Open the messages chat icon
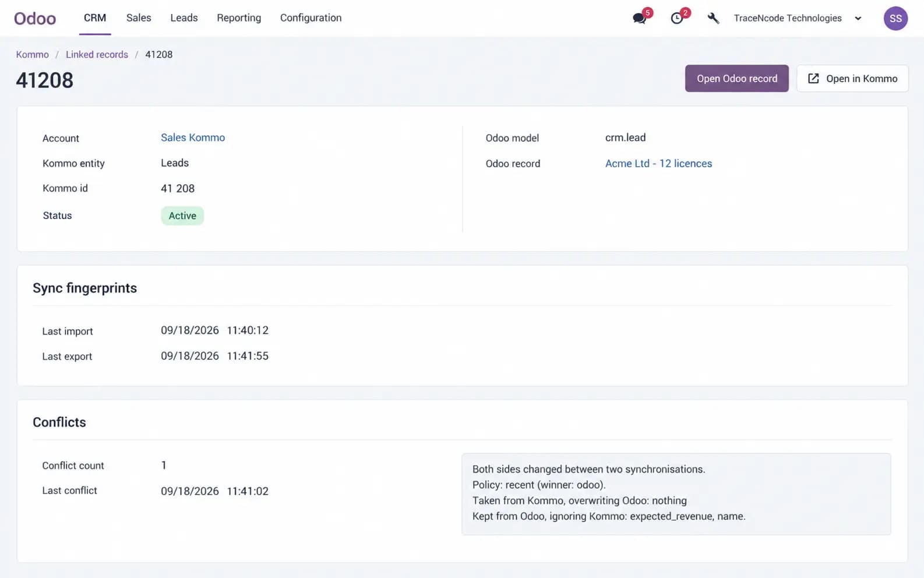Viewport: 924px width, 578px height. pos(639,18)
